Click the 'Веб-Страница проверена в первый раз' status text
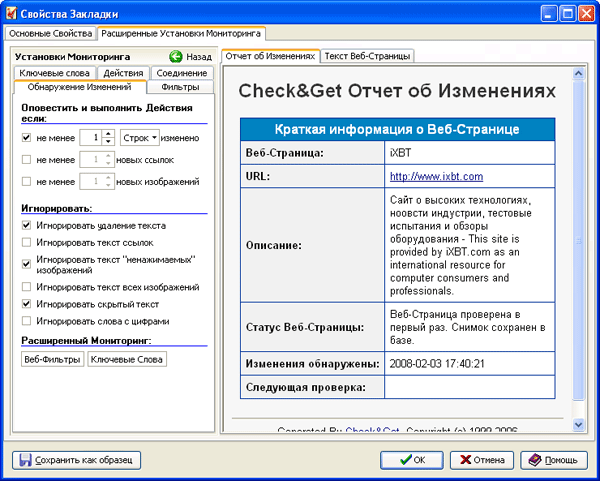This screenshot has height=481, width=600. (x=468, y=327)
